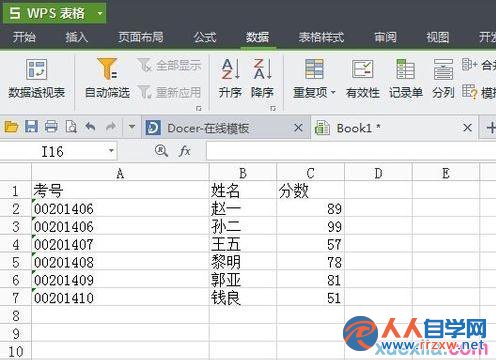Screen dimensions: 496x360
Task: Close the Docer-在线模板 tab
Action: [x=298, y=127]
